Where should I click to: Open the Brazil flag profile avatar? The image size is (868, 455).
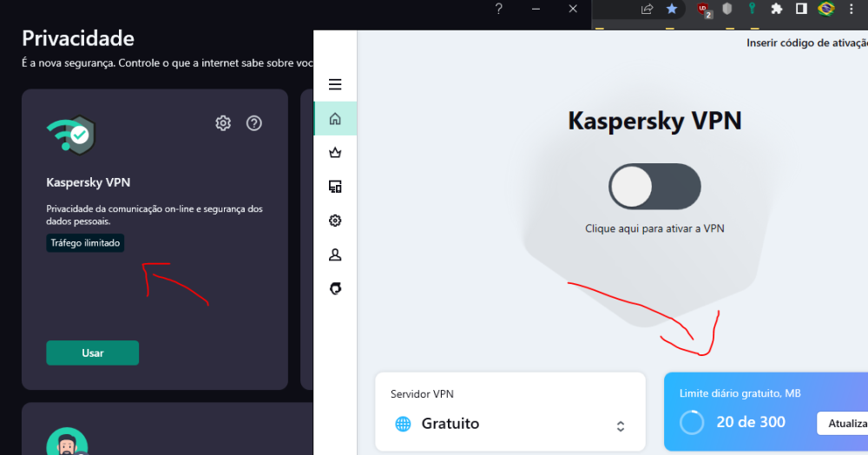coord(826,9)
